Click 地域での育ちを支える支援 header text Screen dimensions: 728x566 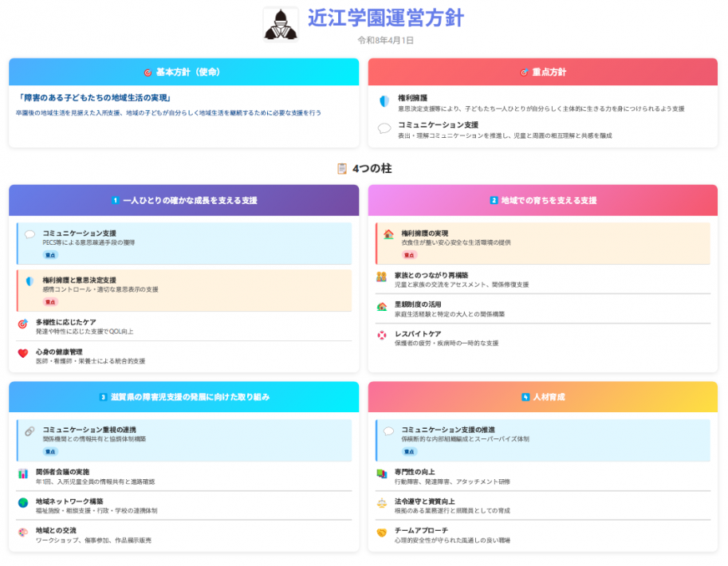point(549,201)
